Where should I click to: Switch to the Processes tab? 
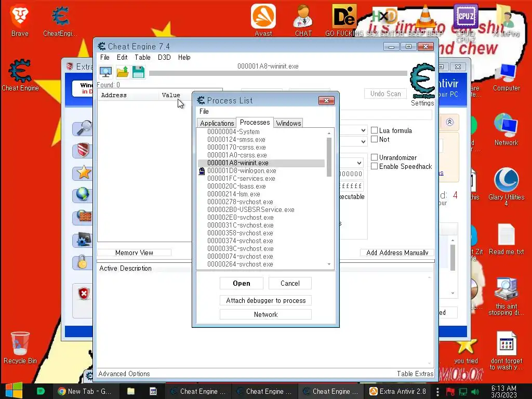point(255,122)
